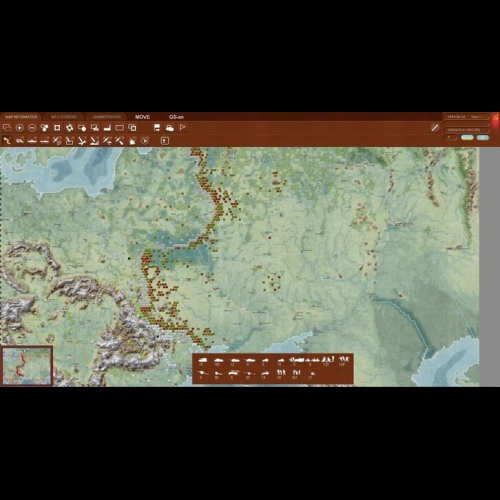500x500 pixels.
Task: Click the date and turn display field
Action: pos(466,117)
